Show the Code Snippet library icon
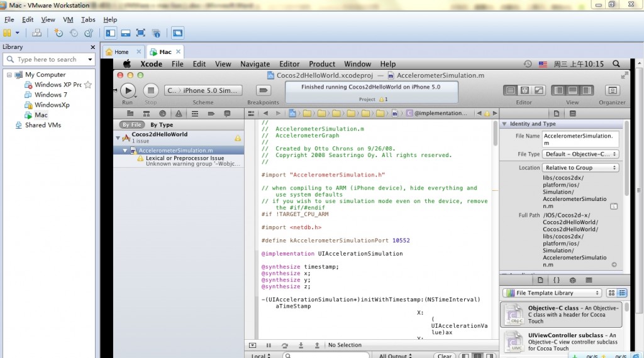The width and height of the screenshot is (644, 358). coord(557,280)
